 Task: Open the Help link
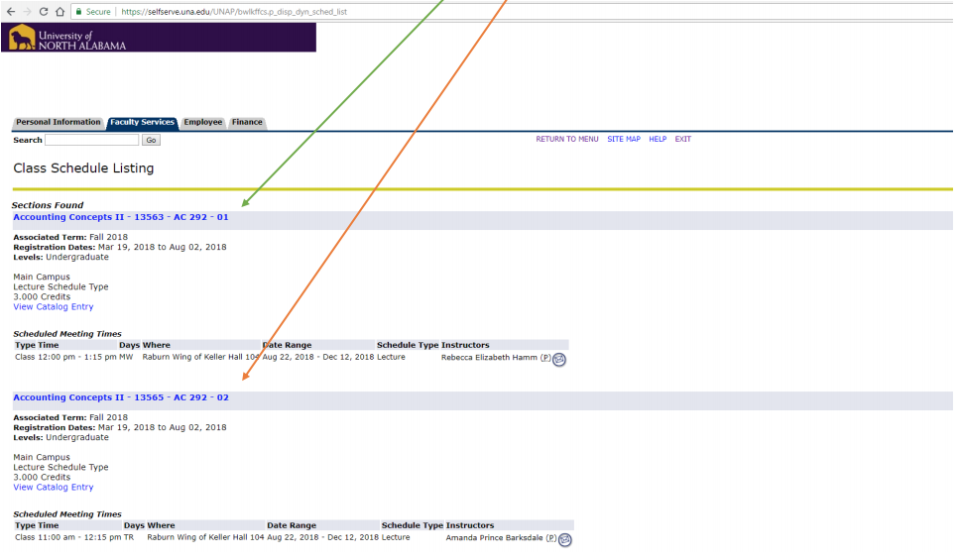(x=658, y=140)
